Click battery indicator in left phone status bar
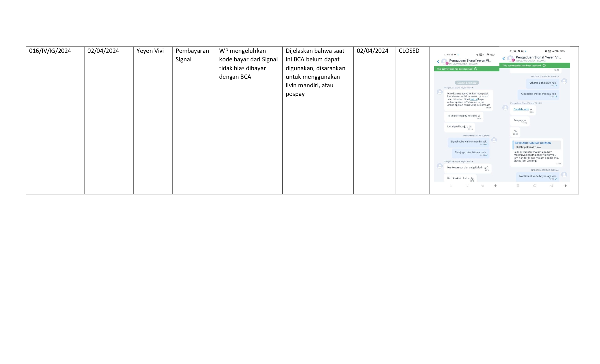 point(493,55)
